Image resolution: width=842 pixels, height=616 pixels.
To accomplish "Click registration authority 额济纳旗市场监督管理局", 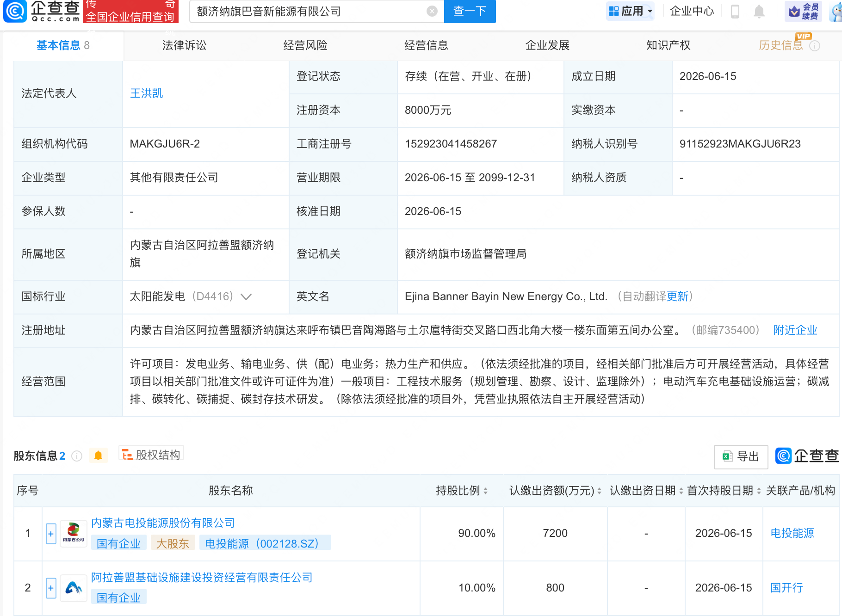I will tap(465, 254).
